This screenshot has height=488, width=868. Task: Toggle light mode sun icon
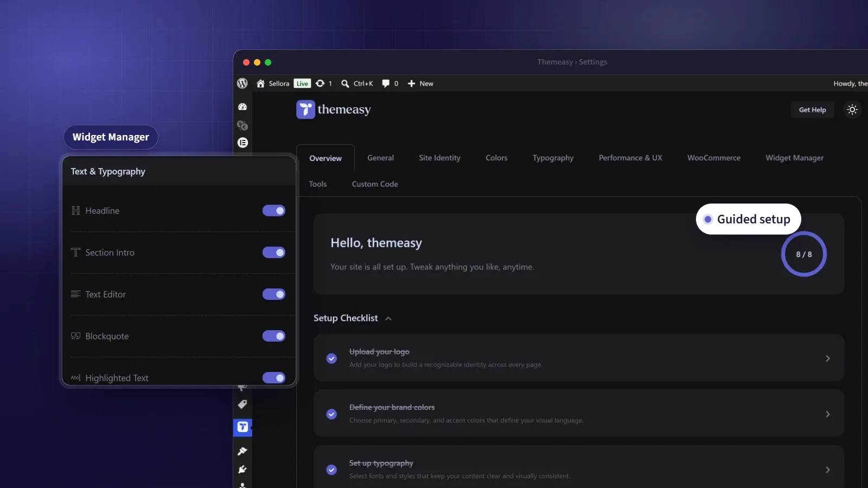(x=852, y=110)
